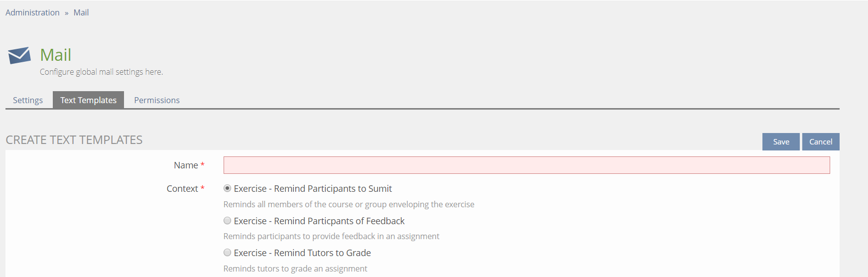
Task: Click the green Mail page heading
Action: (x=56, y=55)
